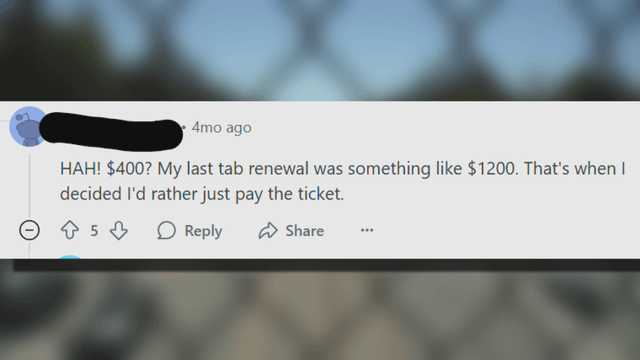Click the dark shadow strip under comment card

point(327,265)
